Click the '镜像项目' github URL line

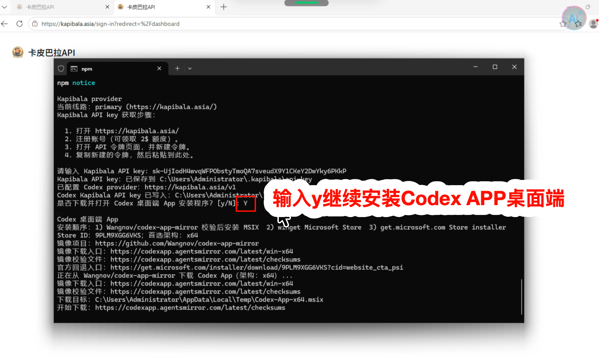click(x=158, y=243)
